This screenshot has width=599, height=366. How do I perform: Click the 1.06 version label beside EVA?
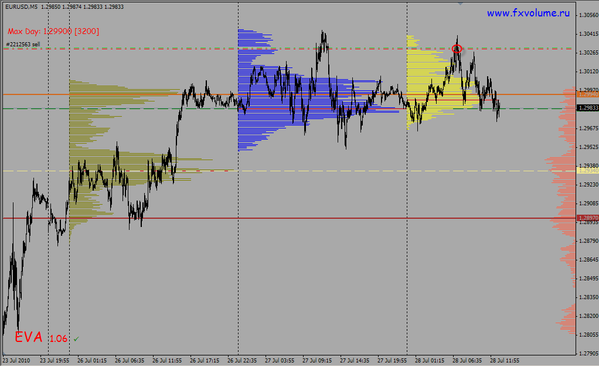(58, 338)
